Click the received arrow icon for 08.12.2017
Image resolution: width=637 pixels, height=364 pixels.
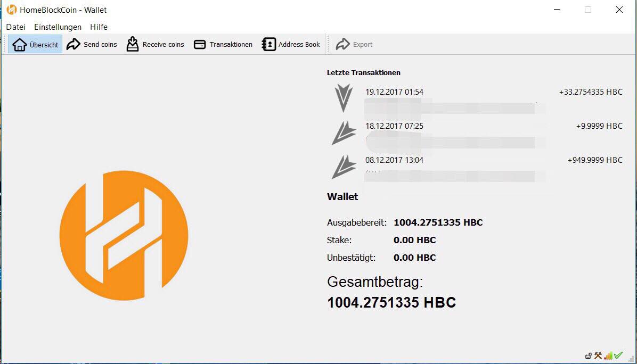344,167
